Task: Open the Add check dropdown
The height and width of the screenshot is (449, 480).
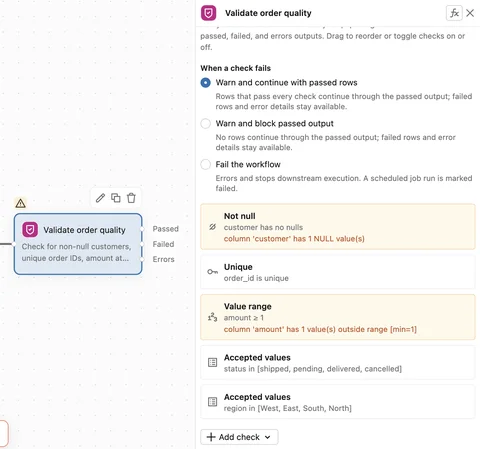Action: click(239, 437)
